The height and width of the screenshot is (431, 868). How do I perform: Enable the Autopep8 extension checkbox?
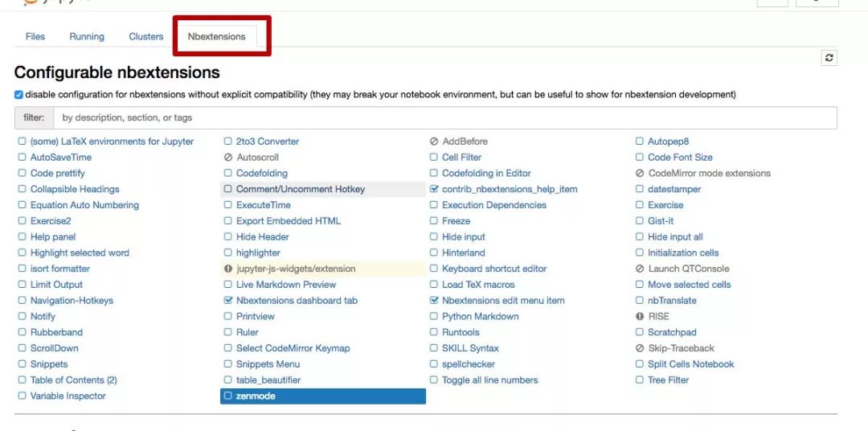tap(640, 142)
